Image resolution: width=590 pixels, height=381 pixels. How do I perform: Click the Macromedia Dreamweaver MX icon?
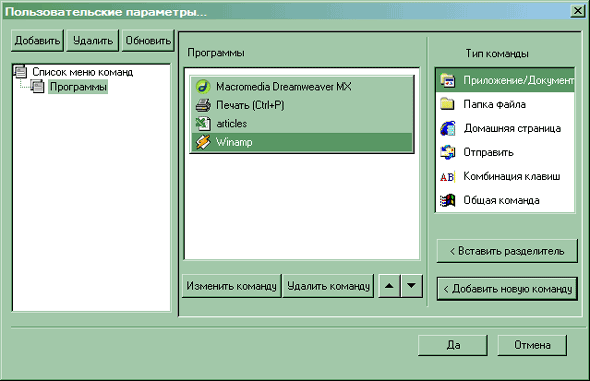[203, 87]
